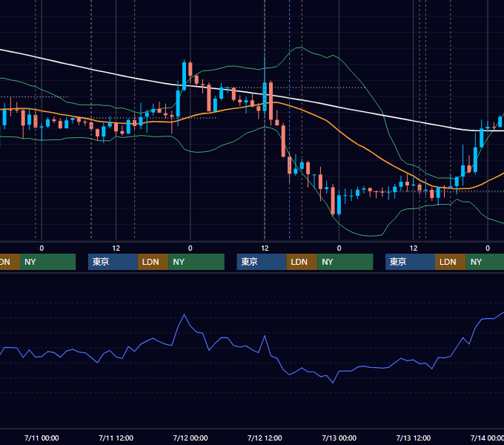
Task: Select the green upper band peak after 7/12 12:00
Action: tap(300, 47)
